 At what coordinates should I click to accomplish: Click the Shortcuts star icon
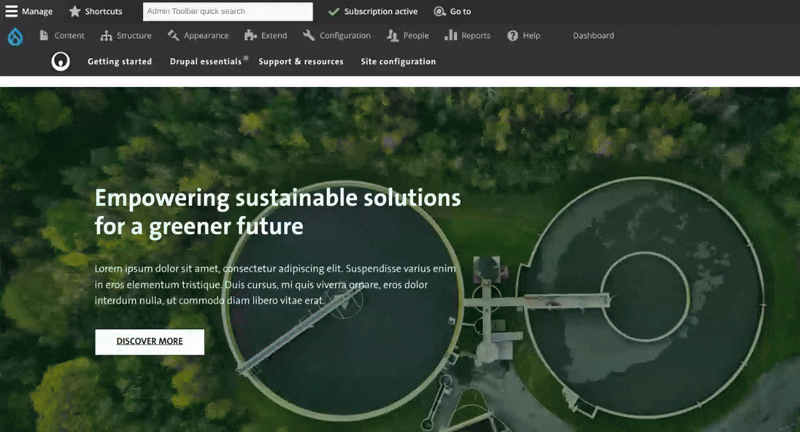click(75, 11)
